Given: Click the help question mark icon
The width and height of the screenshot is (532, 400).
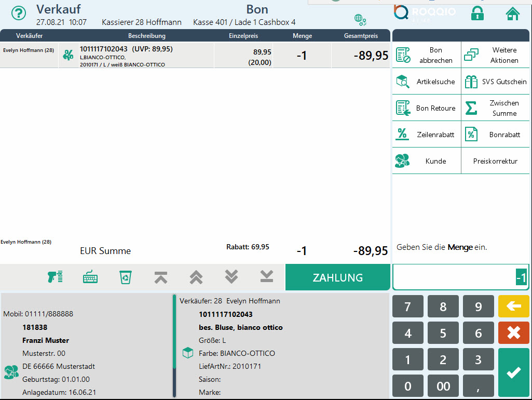Looking at the screenshot, I should coord(19,14).
